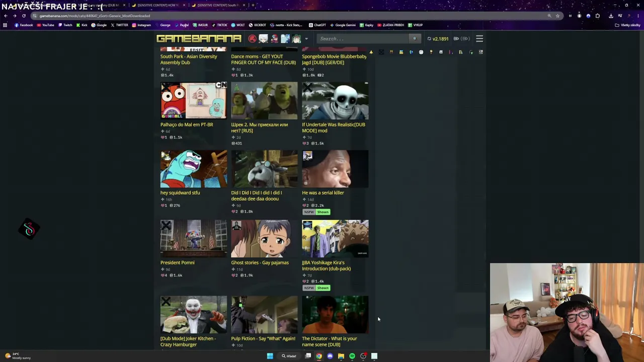
Task: Click the GameBanana logo
Action: click(199, 39)
